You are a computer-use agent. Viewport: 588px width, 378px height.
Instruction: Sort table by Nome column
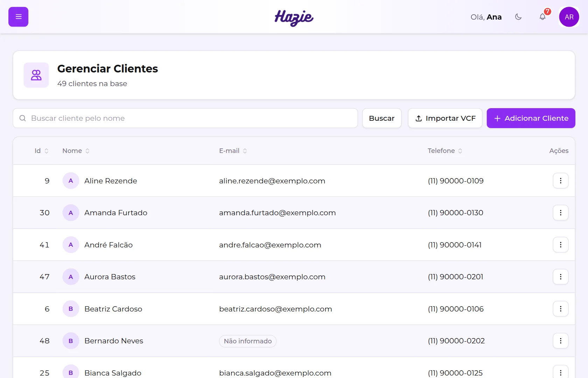[76, 151]
